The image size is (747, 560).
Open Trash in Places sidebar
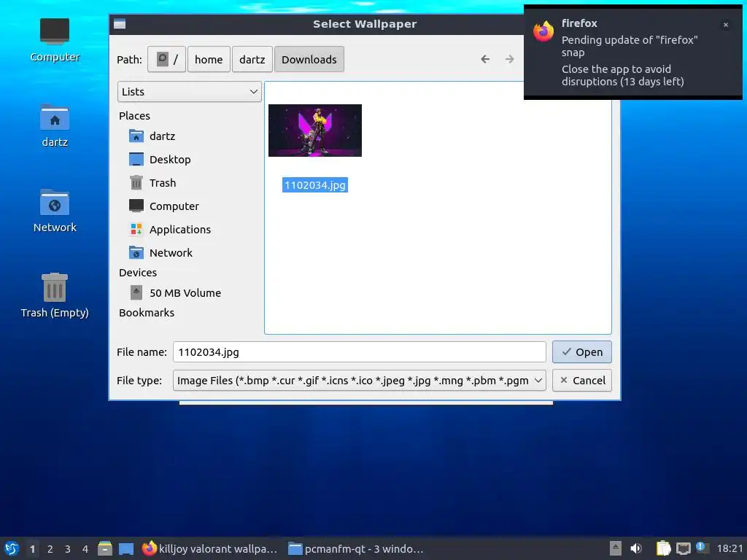(x=153, y=183)
